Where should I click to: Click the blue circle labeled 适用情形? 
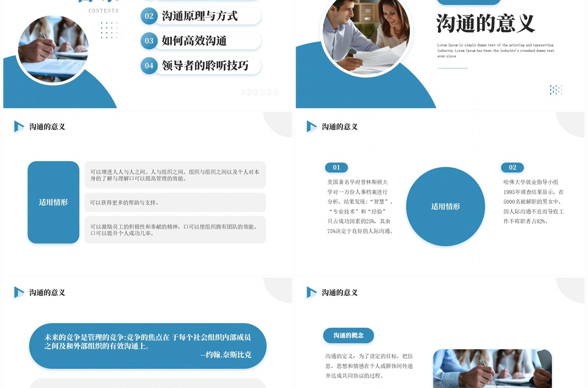[x=445, y=207]
